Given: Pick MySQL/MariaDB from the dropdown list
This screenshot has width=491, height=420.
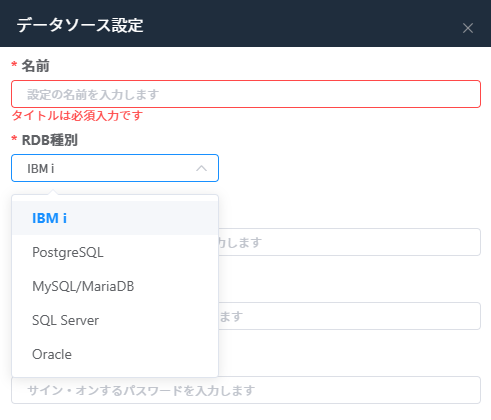Looking at the screenshot, I should point(115,286).
